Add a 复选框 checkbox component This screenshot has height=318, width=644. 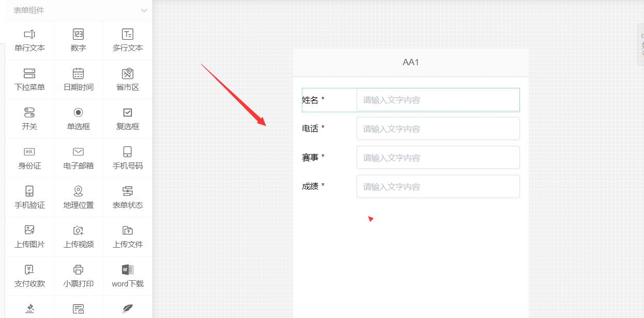point(128,119)
